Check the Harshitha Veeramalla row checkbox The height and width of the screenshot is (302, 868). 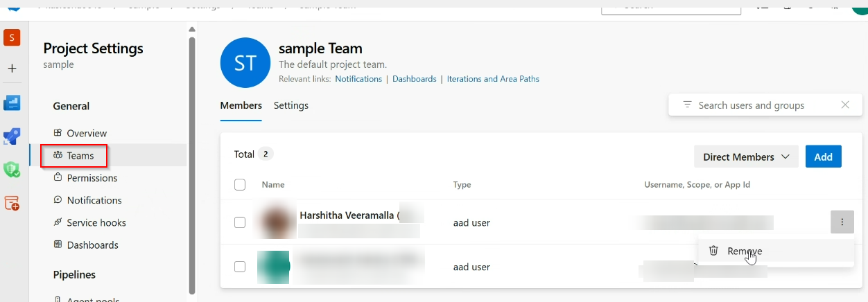[240, 222]
